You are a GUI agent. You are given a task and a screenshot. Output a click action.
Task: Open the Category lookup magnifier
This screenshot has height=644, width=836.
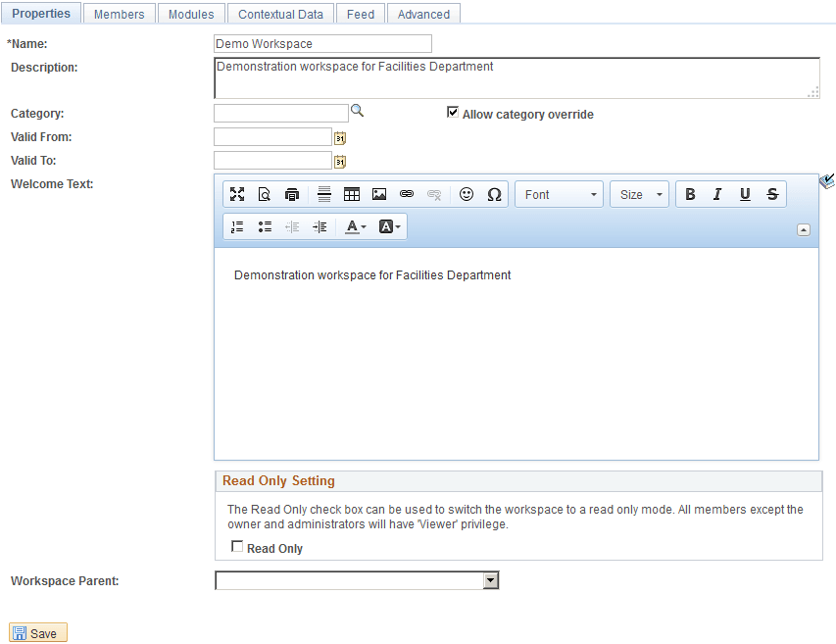357,111
